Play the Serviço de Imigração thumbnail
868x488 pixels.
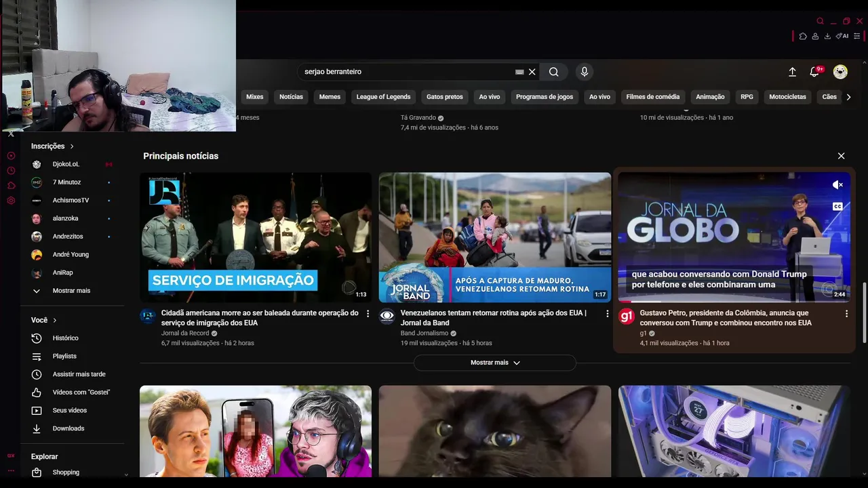tap(256, 237)
